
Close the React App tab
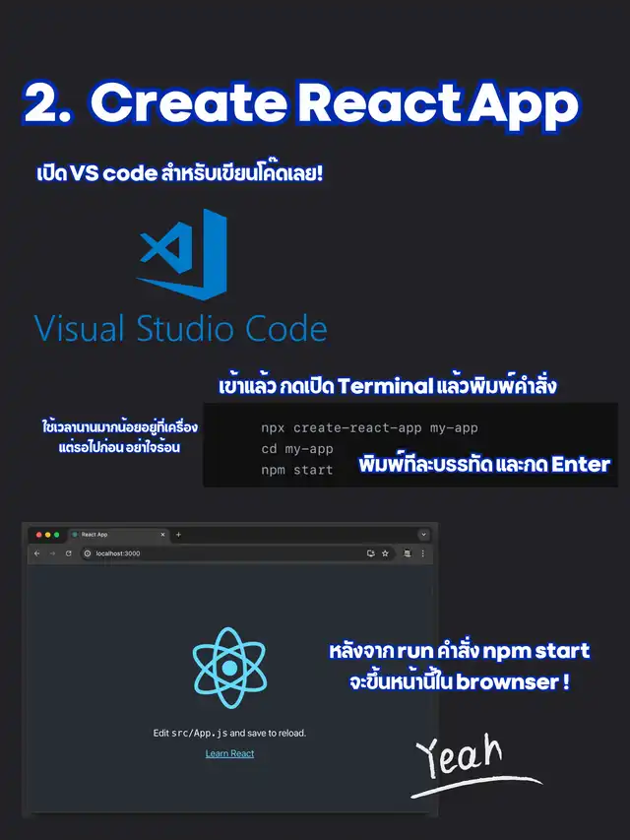(x=162, y=534)
